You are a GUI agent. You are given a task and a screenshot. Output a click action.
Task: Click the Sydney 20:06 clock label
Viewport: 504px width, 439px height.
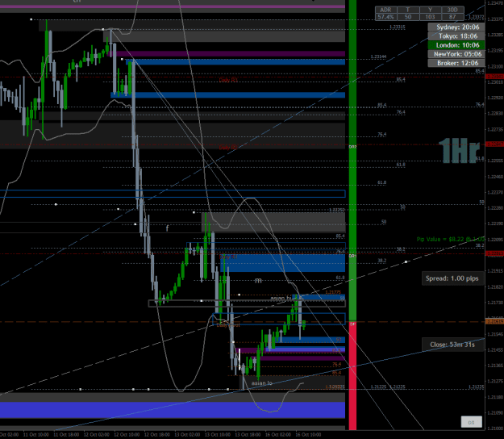pos(458,27)
